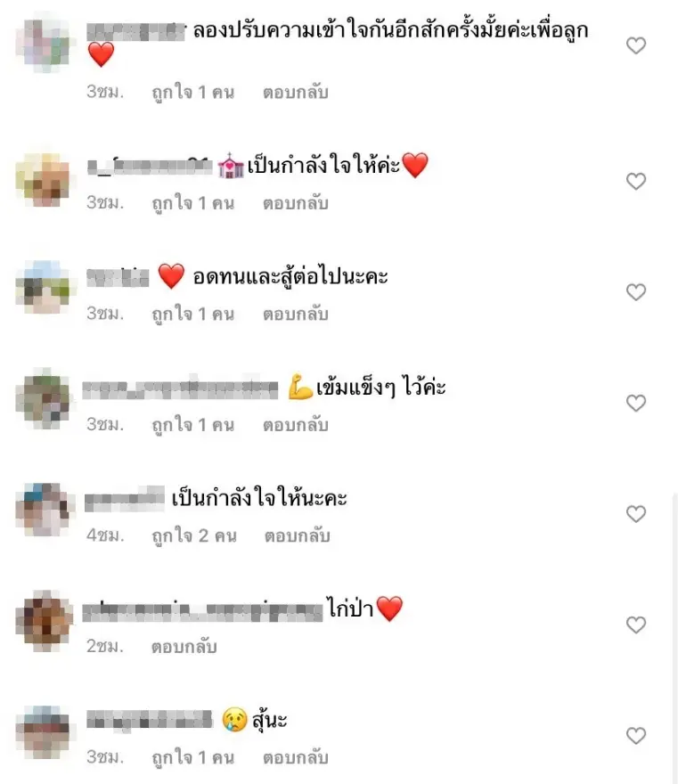Open username of the 'เข้มแข็งๆ ไว้ค่ะ' commenter
678x784 pixels.
pyautogui.click(x=180, y=389)
